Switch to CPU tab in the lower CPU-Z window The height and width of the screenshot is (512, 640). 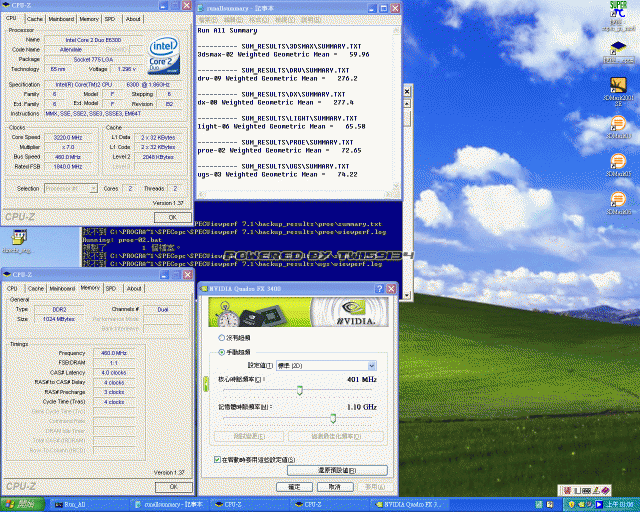(x=12, y=288)
